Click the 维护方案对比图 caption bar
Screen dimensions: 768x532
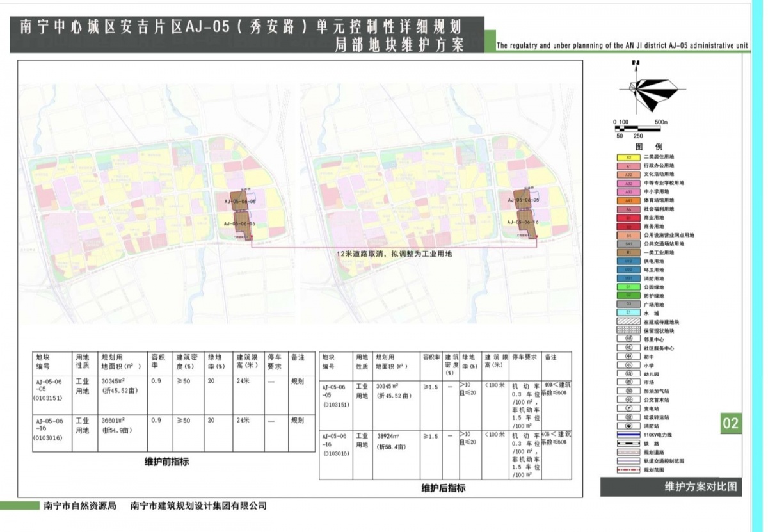click(x=671, y=487)
